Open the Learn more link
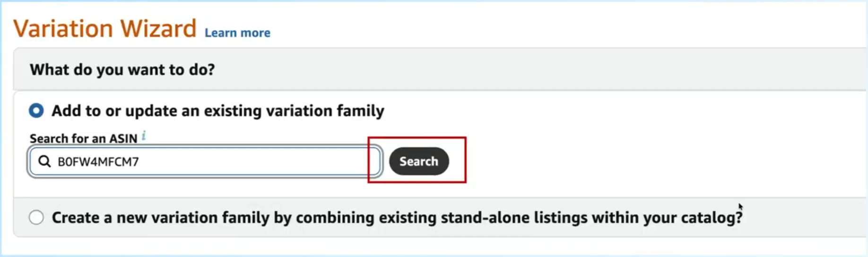868x257 pixels. point(237,33)
